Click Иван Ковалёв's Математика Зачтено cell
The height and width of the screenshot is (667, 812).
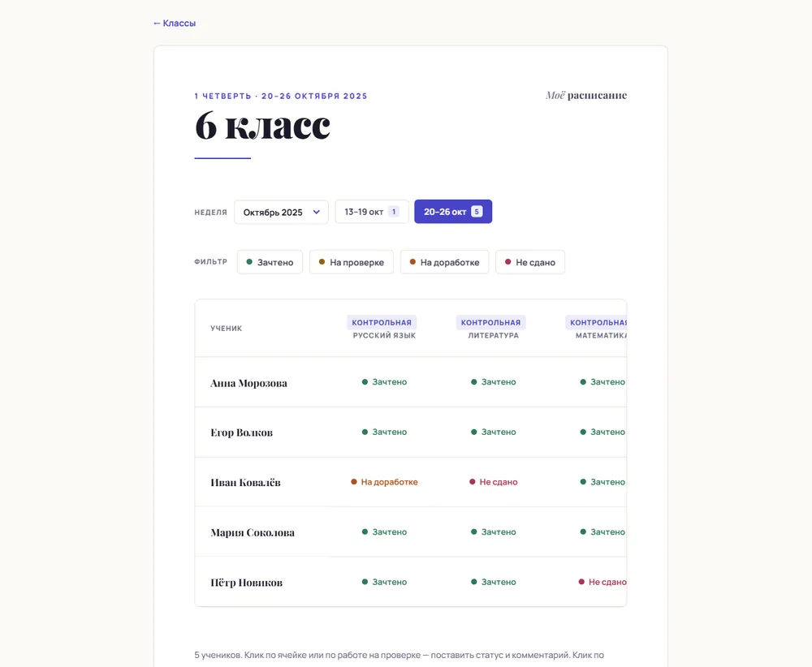(603, 482)
